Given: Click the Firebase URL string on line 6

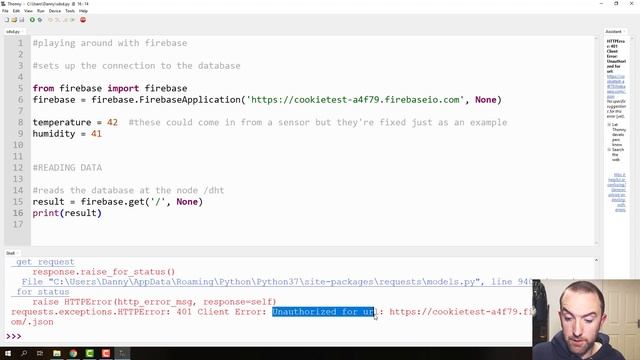Looking at the screenshot, I should (x=355, y=100).
